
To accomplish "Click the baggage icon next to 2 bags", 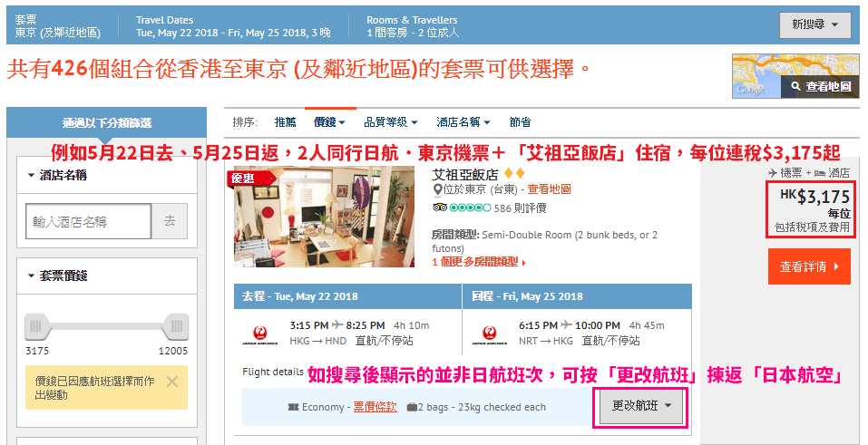I will 412,407.
